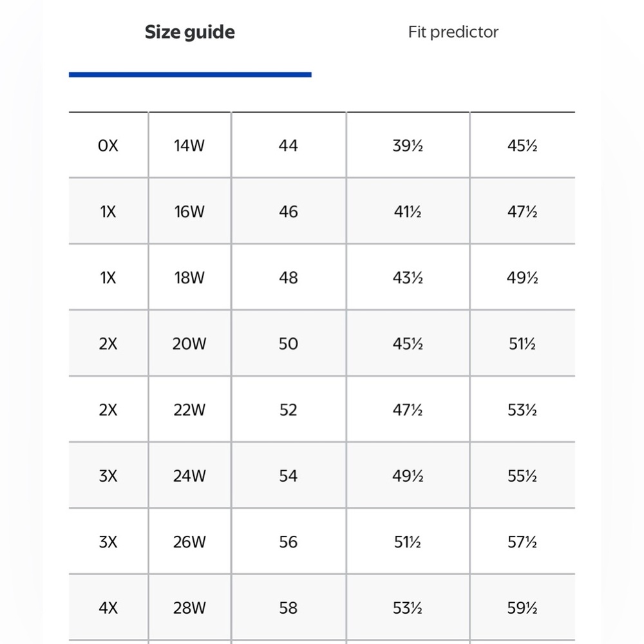Select the 14W size cell

(x=189, y=146)
